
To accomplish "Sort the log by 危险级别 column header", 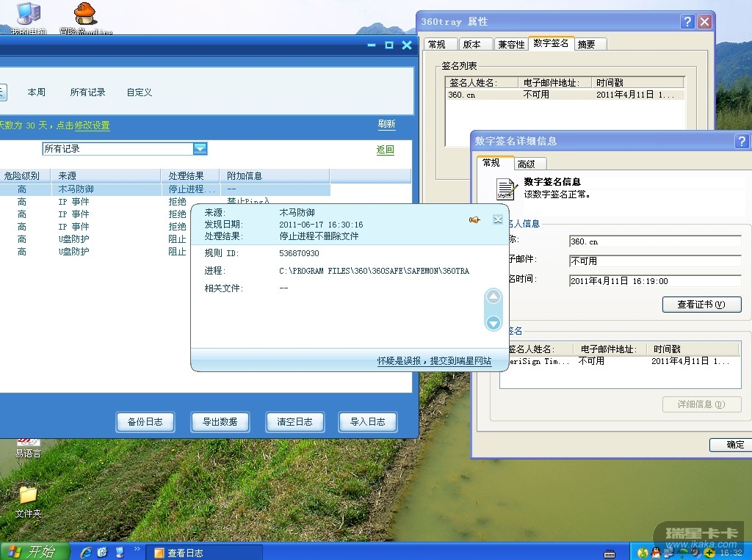I will [x=25, y=176].
